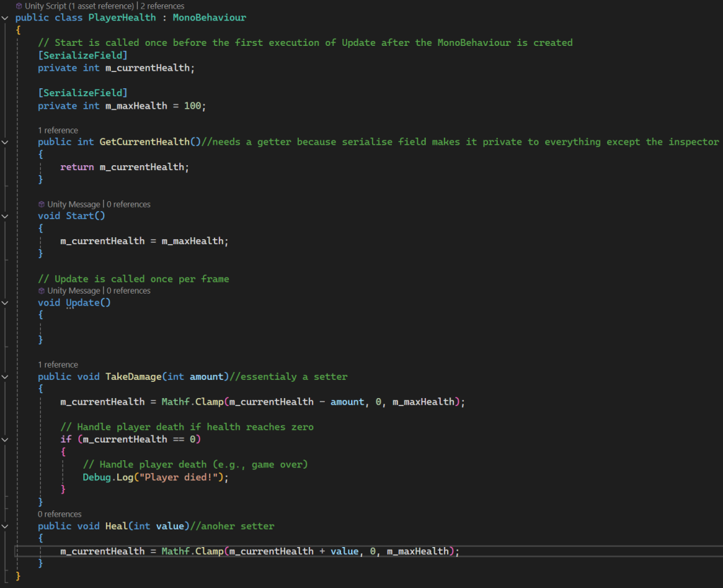Collapse the Start method fold chevron

(x=5, y=216)
